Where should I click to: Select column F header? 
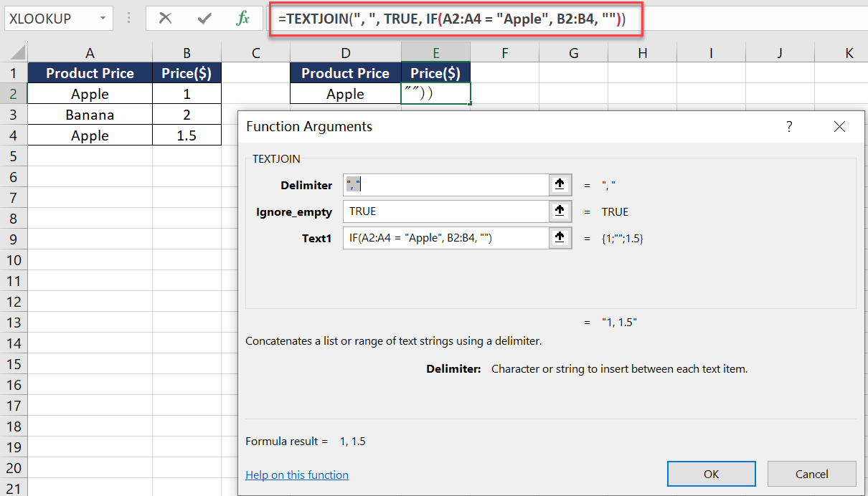[x=505, y=52]
